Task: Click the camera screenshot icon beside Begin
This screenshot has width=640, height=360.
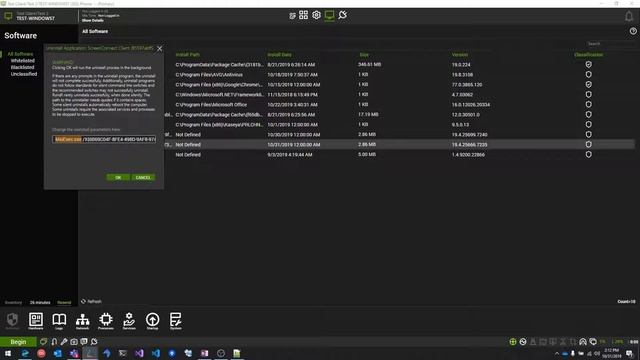Action: tap(74, 342)
